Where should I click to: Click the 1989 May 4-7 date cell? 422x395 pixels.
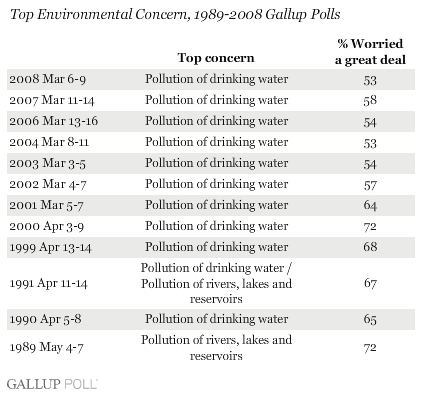(x=46, y=348)
